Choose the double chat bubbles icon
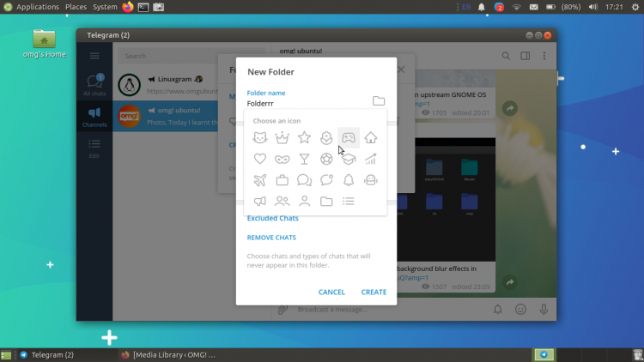 pos(304,180)
